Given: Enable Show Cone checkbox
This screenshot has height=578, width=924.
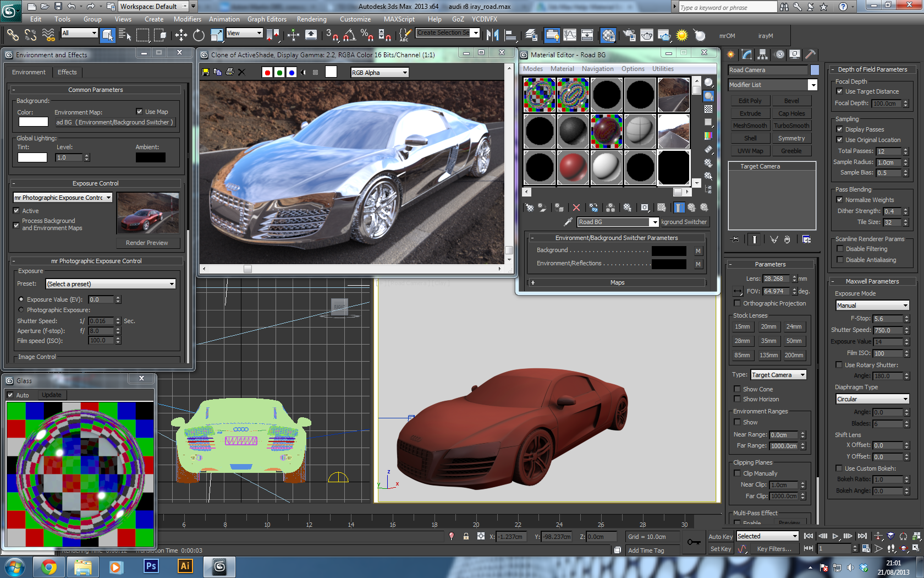Looking at the screenshot, I should pos(737,389).
